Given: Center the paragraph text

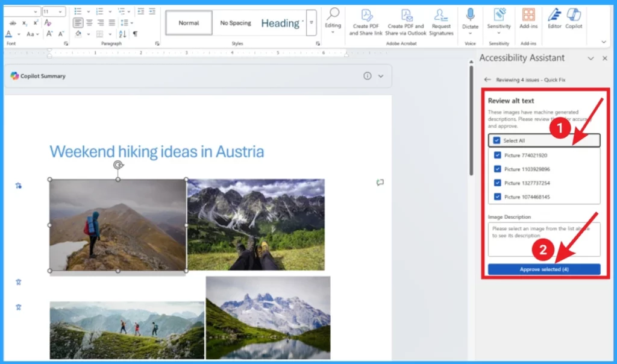Looking at the screenshot, I should pos(89,23).
